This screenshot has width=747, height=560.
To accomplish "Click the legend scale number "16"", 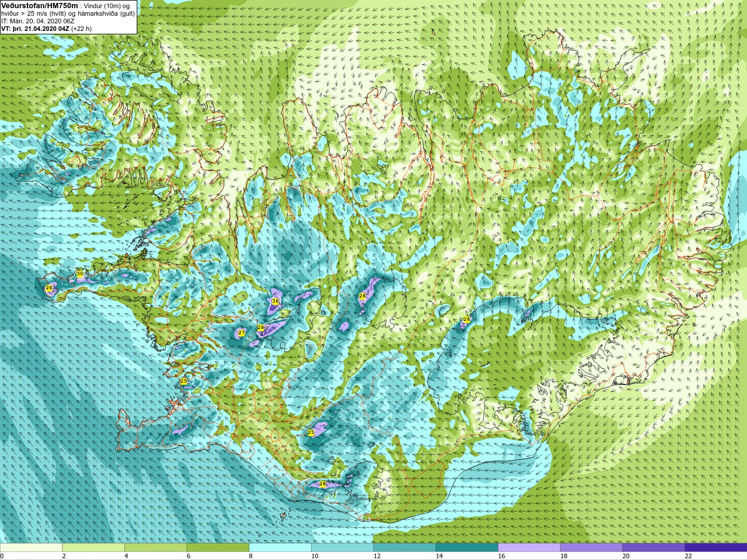I will 501,556.
